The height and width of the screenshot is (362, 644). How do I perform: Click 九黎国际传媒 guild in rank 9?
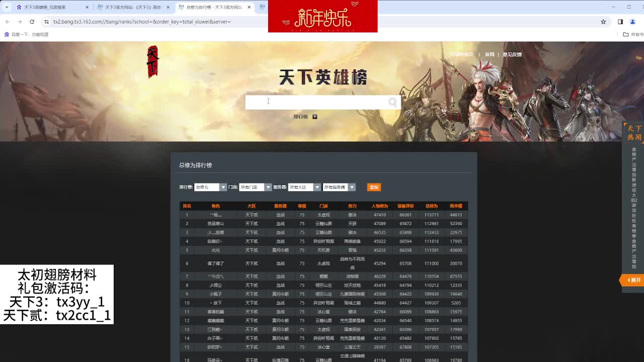[x=352, y=294]
